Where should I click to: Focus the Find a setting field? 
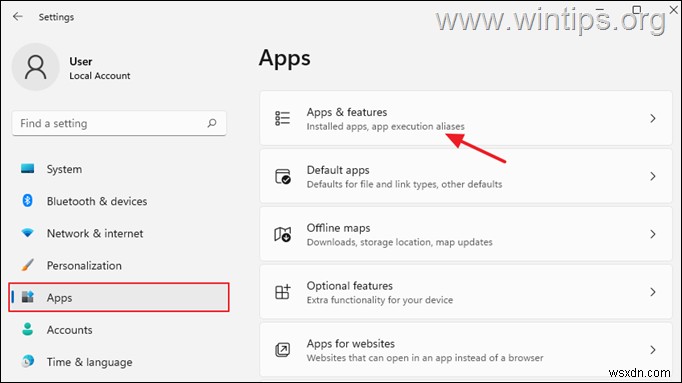click(119, 123)
